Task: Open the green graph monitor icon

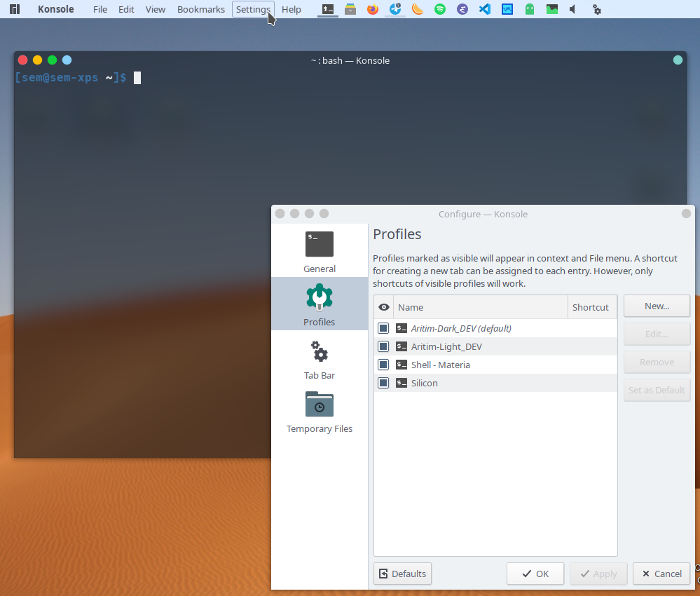Action: click(x=552, y=9)
